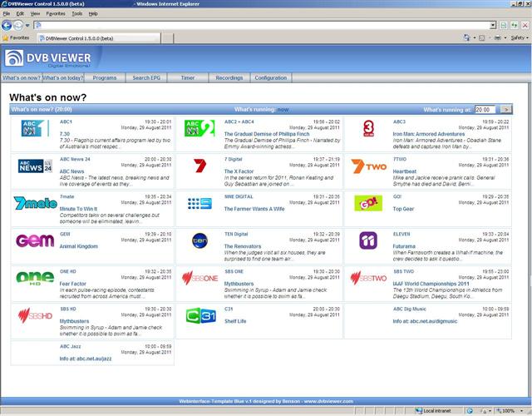Open the Programs tab
The width and height of the screenshot is (532, 416).
pos(105,77)
